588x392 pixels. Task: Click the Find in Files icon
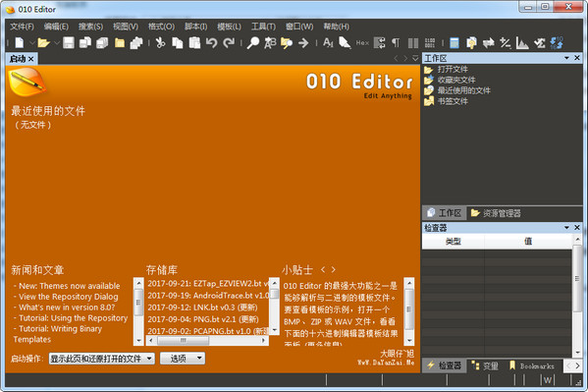(x=287, y=43)
